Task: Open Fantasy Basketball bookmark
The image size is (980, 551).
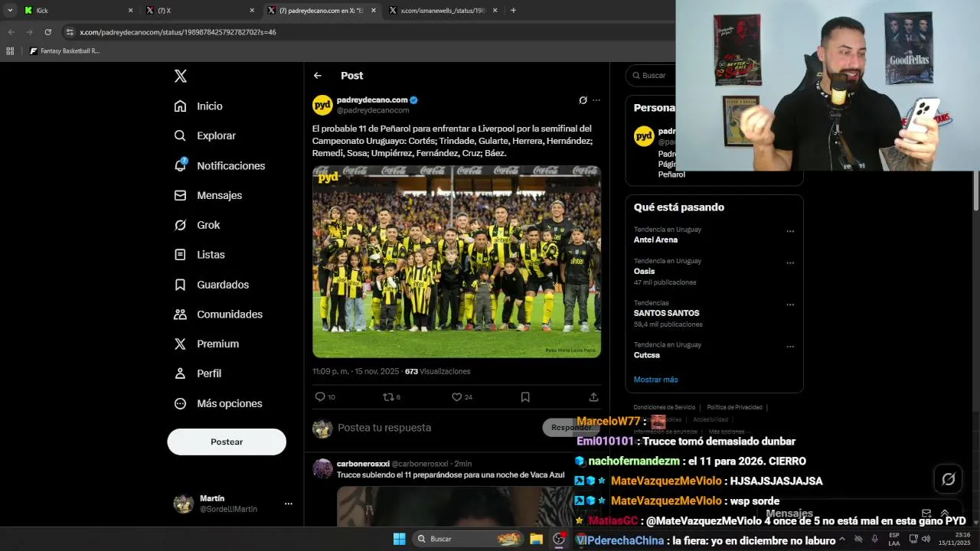Action: (65, 51)
